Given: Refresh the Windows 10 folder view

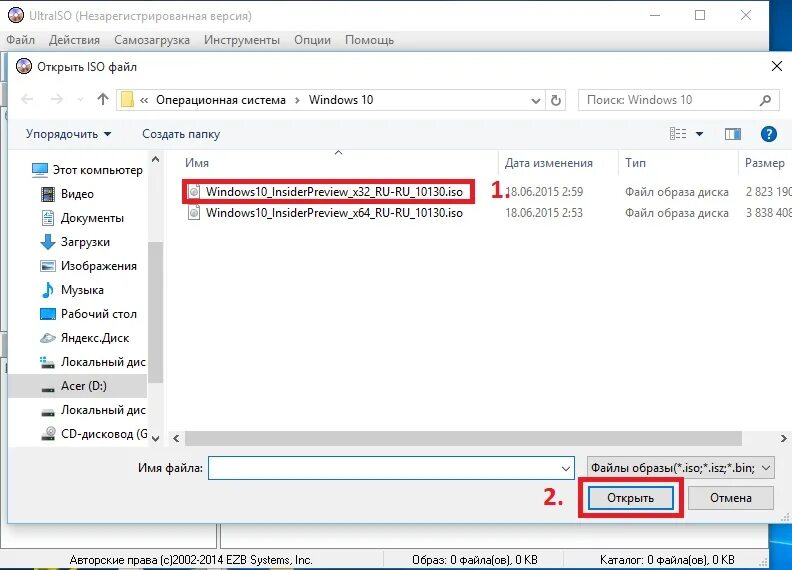Looking at the screenshot, I should click(x=556, y=100).
